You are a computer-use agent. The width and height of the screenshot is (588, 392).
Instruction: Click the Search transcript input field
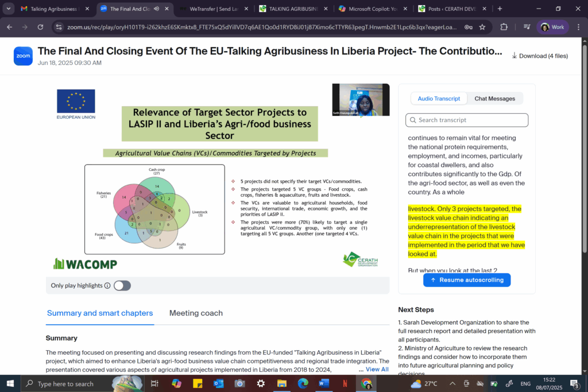[x=467, y=120]
